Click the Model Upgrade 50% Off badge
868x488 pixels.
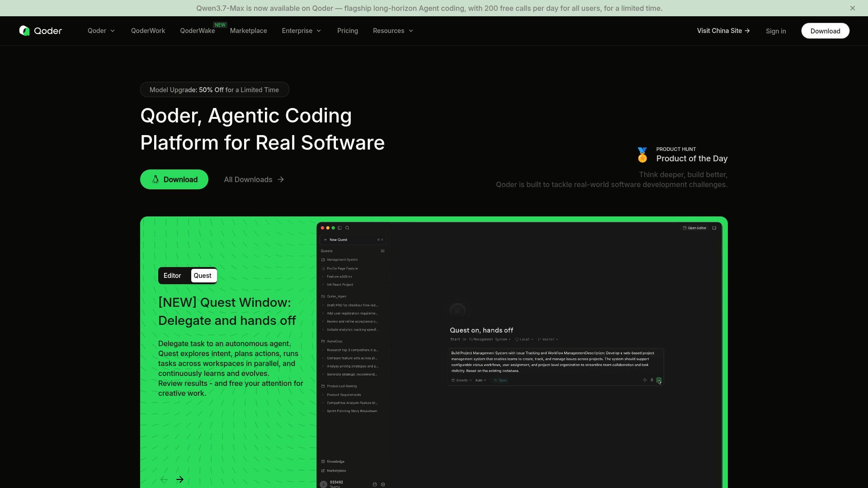coord(214,89)
